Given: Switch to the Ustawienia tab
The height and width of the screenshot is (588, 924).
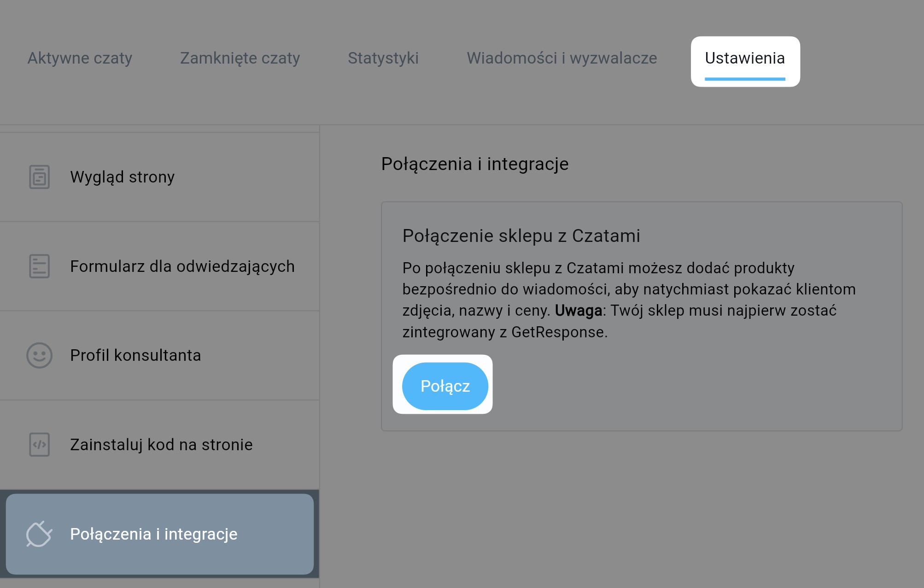Looking at the screenshot, I should (745, 59).
